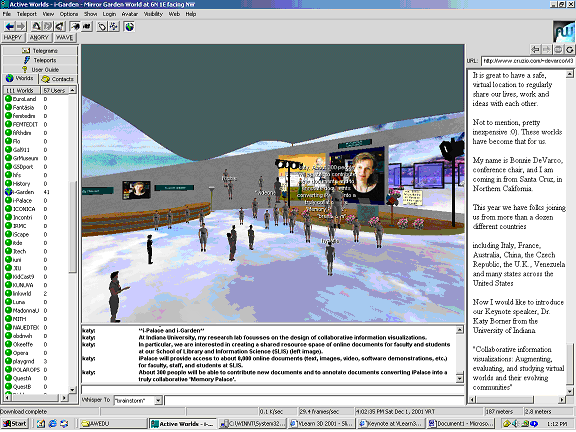Click the grey forward arrow in main toolbar

click(x=21, y=26)
